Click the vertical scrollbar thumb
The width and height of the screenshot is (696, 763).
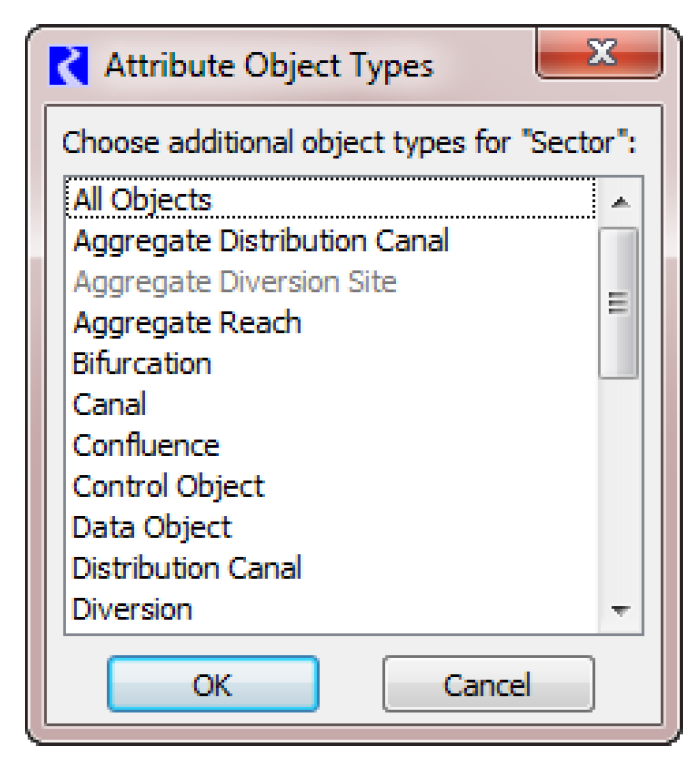(x=620, y=302)
